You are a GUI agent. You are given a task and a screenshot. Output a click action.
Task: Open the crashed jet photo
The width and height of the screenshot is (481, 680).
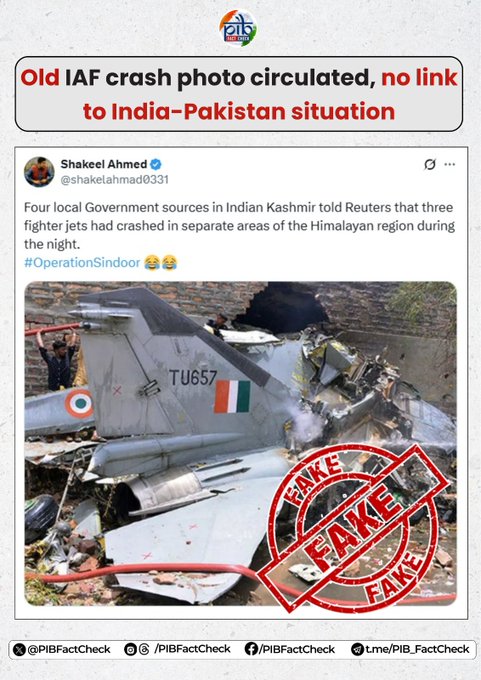coord(240,443)
